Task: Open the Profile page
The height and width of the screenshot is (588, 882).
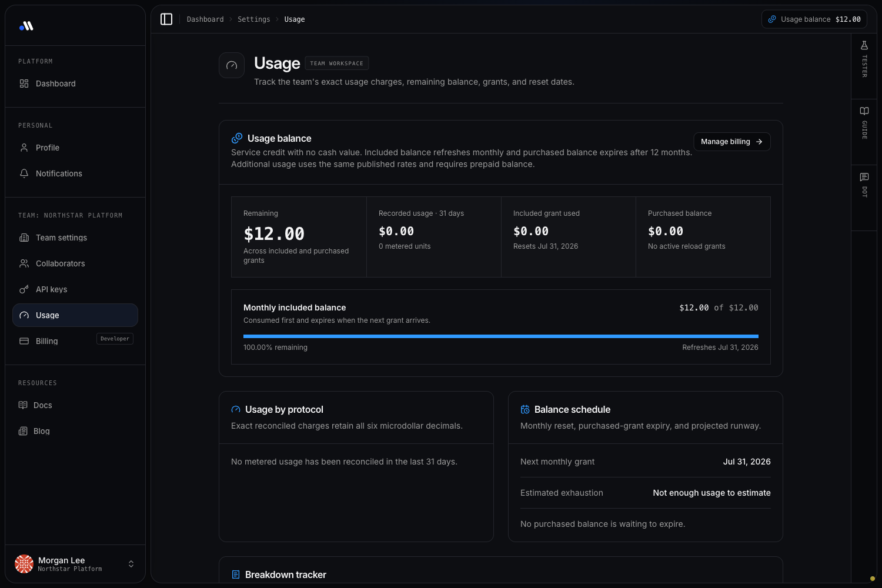Action: pyautogui.click(x=75, y=148)
